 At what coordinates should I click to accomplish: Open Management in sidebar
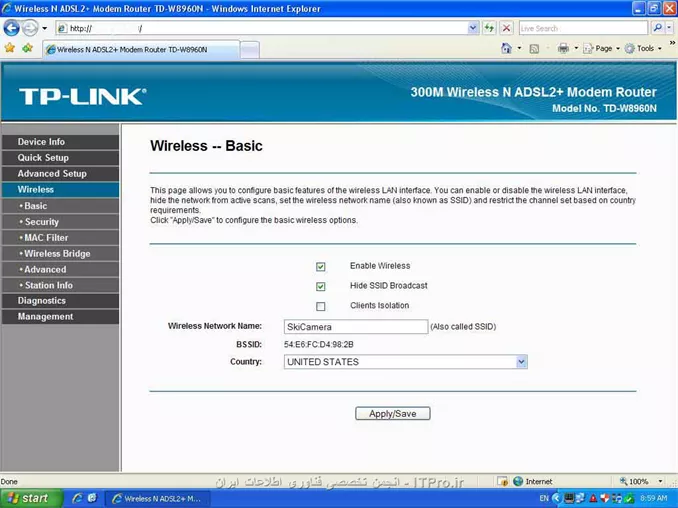click(x=60, y=317)
